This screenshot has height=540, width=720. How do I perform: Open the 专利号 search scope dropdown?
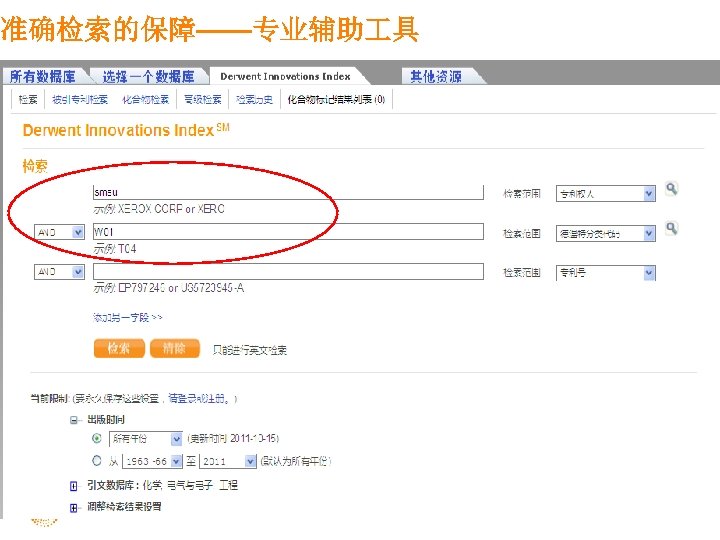coord(606,273)
